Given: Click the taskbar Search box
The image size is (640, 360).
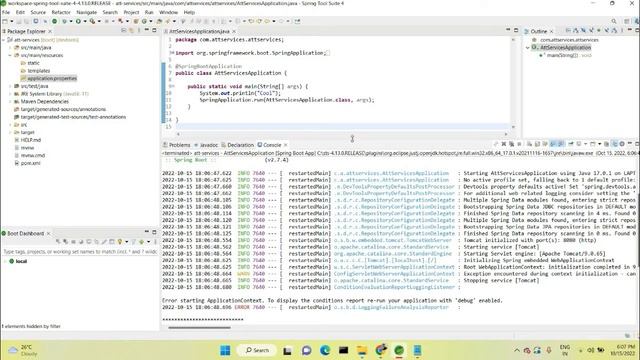Looking at the screenshot, I should [x=258, y=350].
